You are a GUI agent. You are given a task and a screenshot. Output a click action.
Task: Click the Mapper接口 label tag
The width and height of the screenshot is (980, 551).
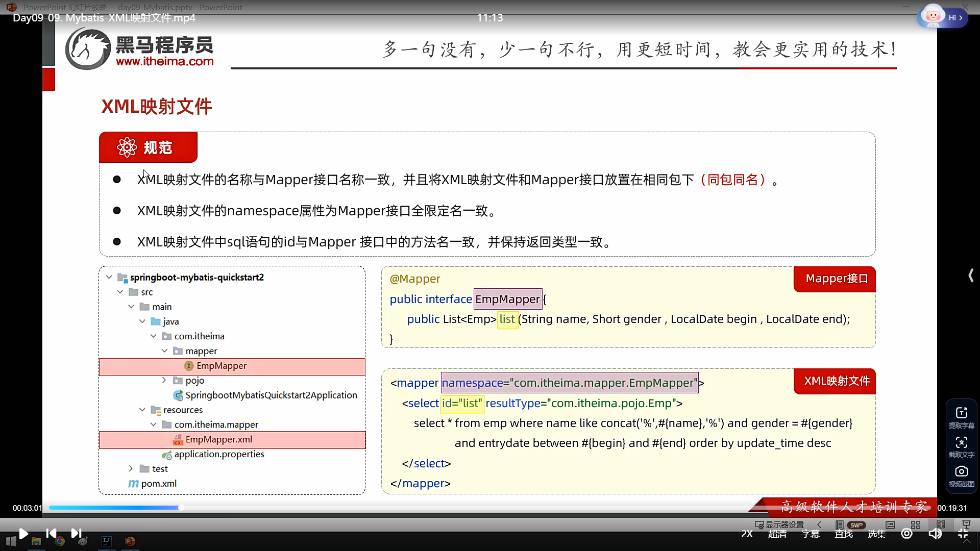[x=835, y=279]
